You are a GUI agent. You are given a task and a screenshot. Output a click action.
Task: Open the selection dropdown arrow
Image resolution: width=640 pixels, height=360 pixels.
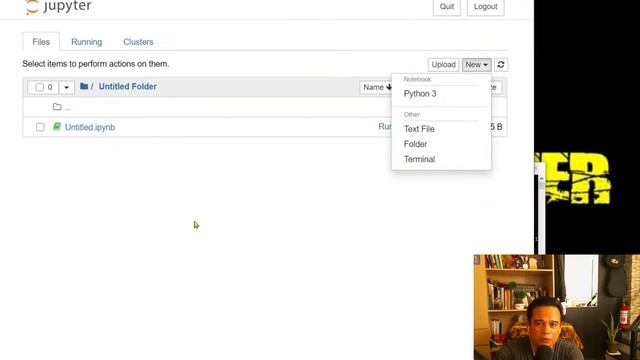coord(67,87)
